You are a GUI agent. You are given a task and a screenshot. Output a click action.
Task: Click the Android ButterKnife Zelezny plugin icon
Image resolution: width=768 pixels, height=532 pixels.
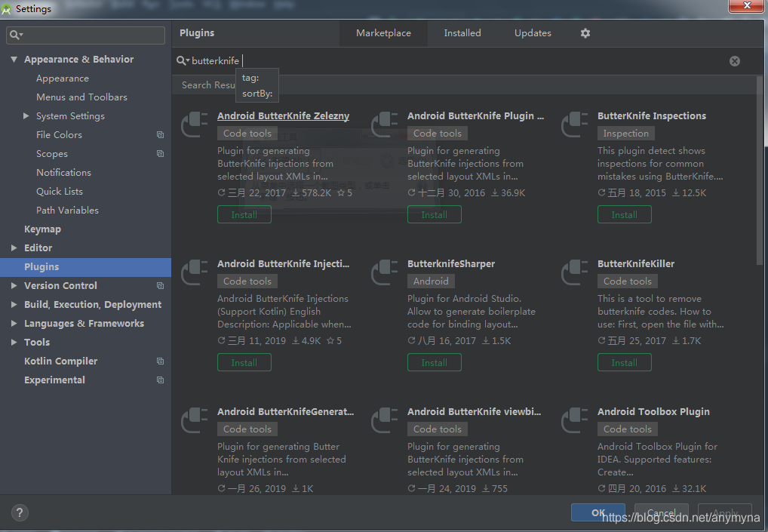click(x=195, y=125)
